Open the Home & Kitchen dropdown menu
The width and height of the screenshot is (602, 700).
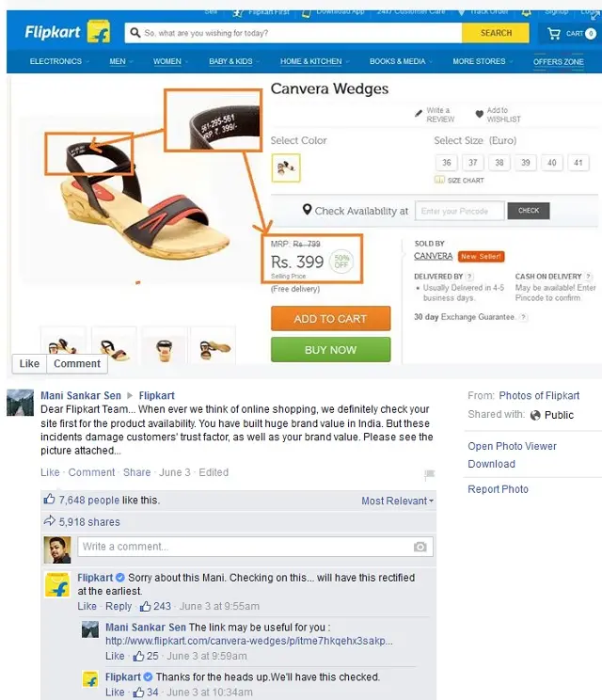point(313,61)
